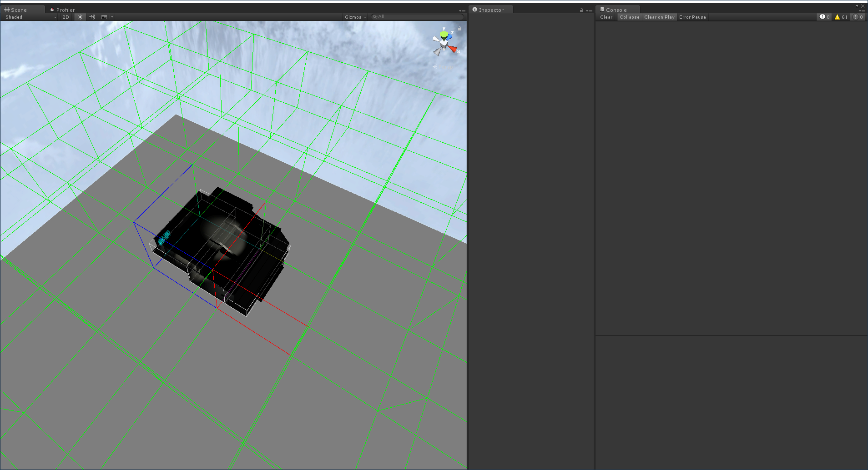Disable Clear on Play option

[x=659, y=17]
